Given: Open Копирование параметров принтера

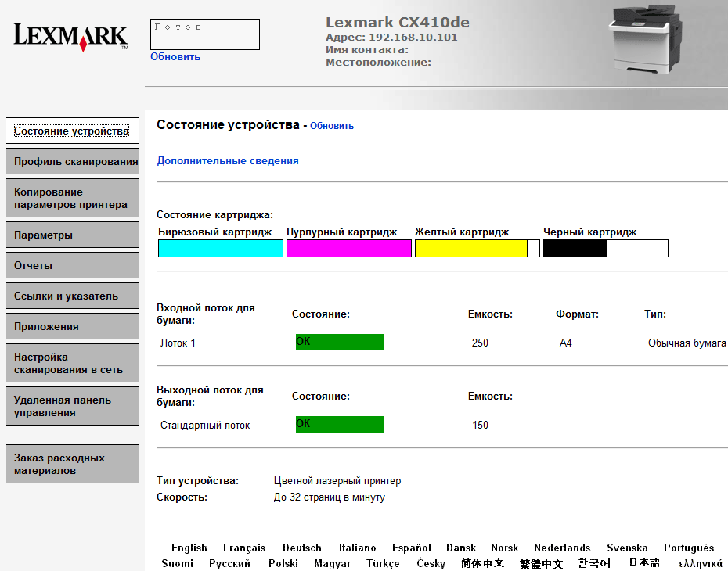Looking at the screenshot, I should (x=73, y=198).
